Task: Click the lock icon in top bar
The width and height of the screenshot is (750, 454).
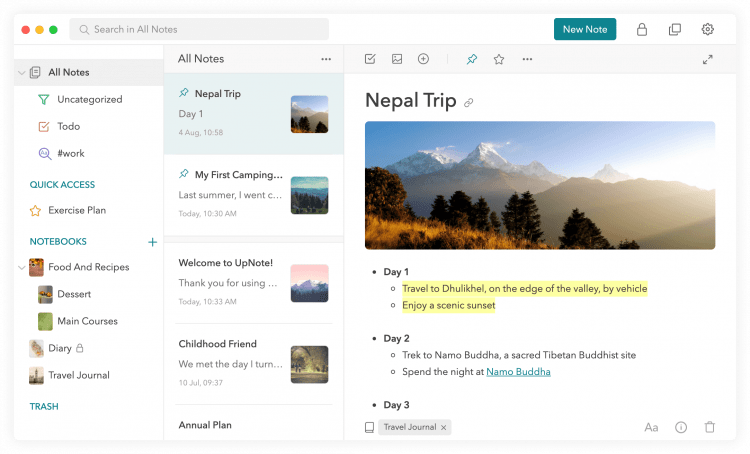Action: (x=641, y=29)
